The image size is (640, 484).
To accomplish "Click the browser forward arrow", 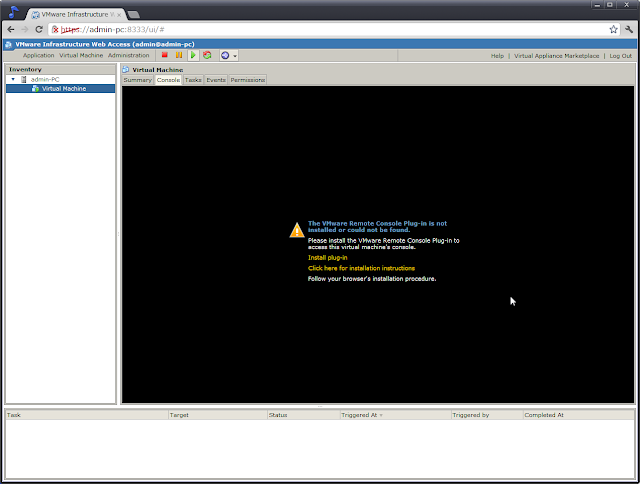I will coord(25,29).
